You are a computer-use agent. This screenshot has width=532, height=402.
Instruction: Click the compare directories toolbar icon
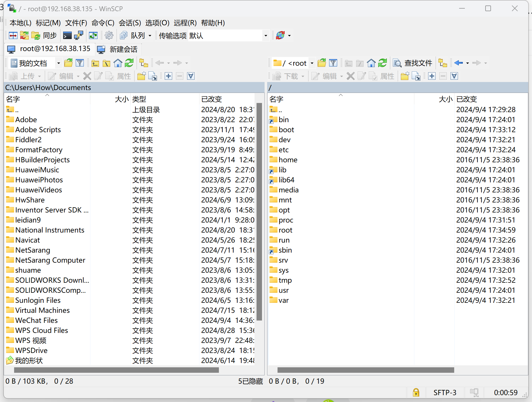(13, 36)
